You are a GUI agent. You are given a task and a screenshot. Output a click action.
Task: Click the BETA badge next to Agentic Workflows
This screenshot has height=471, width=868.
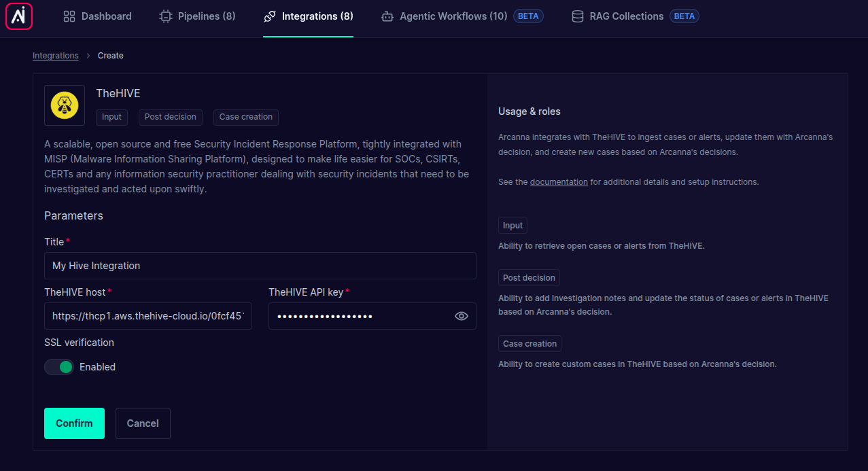coord(528,16)
